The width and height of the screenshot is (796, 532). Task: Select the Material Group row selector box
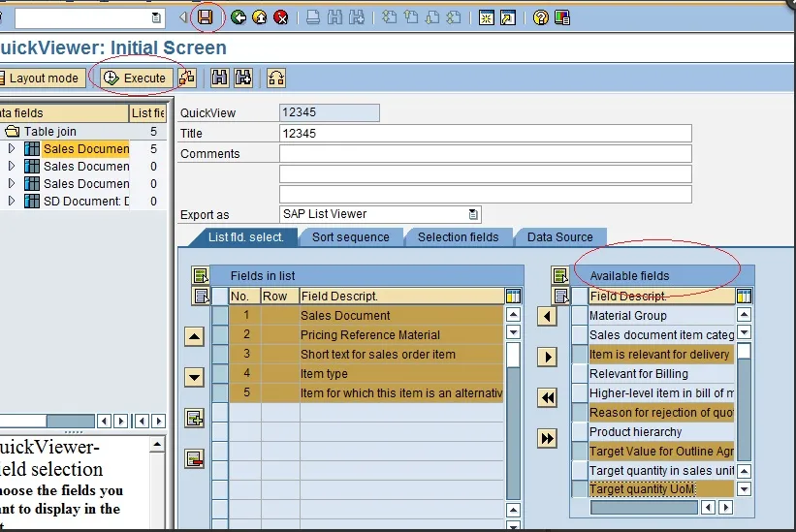coord(579,315)
